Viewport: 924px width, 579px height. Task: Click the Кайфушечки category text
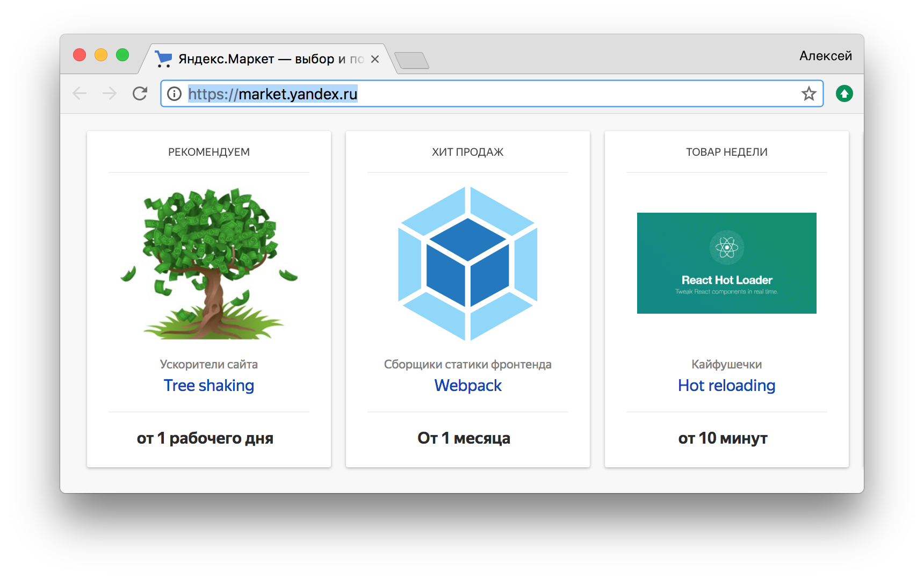pos(726,364)
